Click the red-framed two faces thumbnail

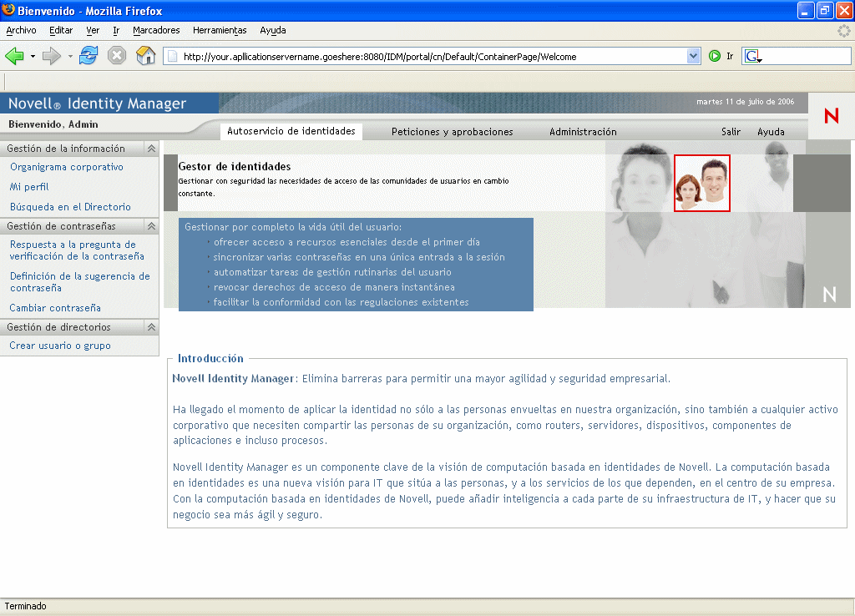(x=701, y=183)
